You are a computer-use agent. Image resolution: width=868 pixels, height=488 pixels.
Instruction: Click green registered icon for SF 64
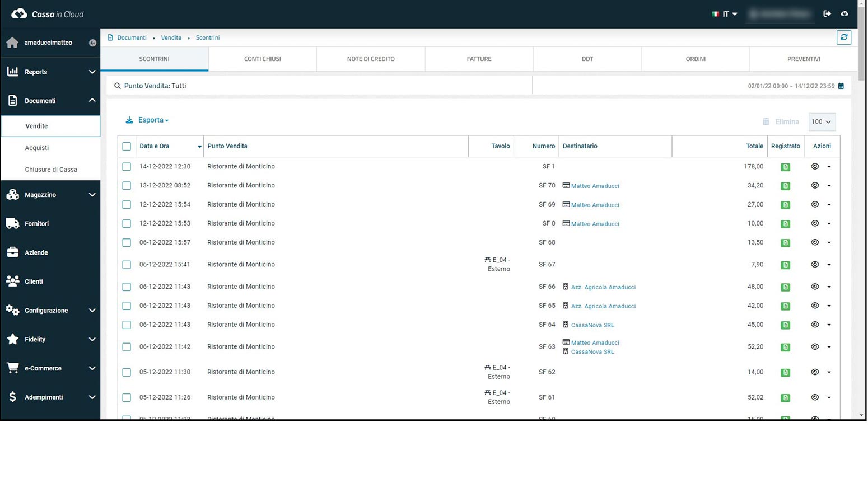pyautogui.click(x=786, y=325)
